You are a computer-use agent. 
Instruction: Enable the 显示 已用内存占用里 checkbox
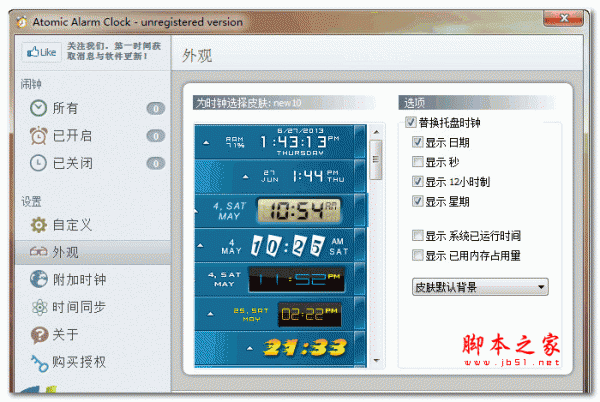417,255
